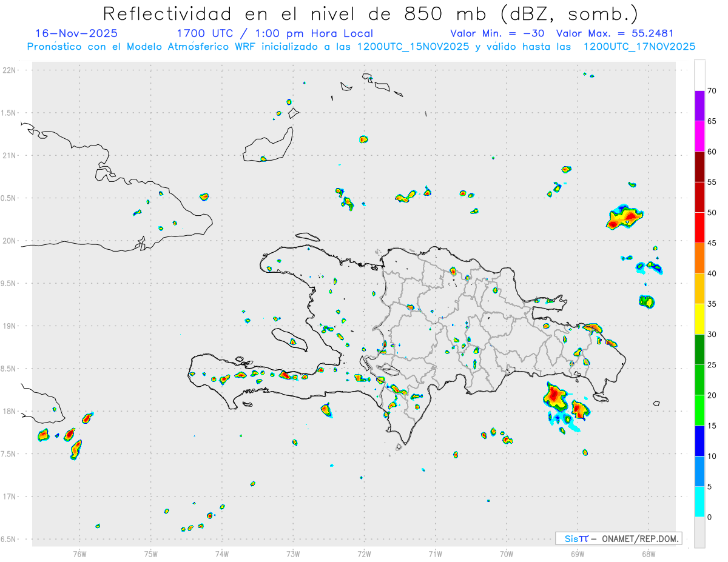Viewport: 728px width, 562px height.
Task: Select the orange 40–45 dBZ color segment
Action: point(699,258)
